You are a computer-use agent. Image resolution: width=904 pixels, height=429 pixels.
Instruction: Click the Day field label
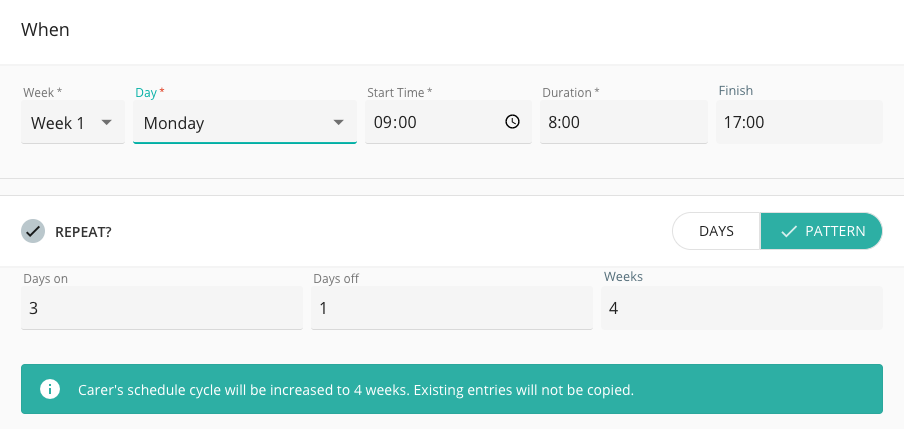tap(146, 93)
